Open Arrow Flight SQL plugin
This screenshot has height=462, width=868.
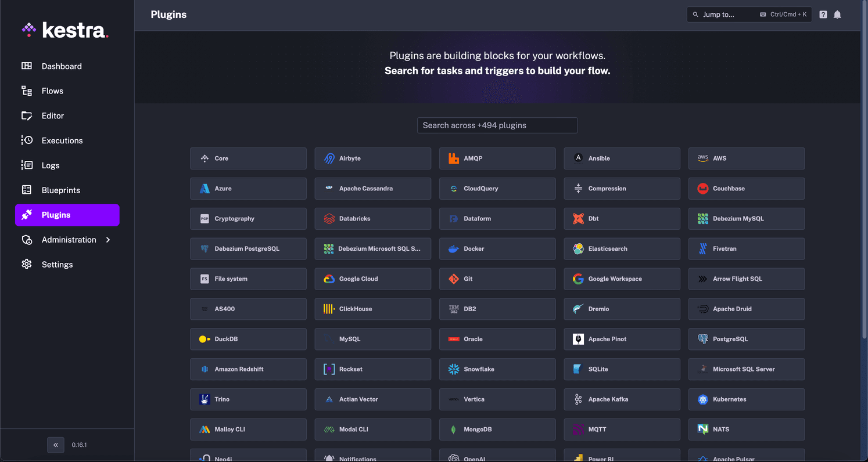pos(747,279)
